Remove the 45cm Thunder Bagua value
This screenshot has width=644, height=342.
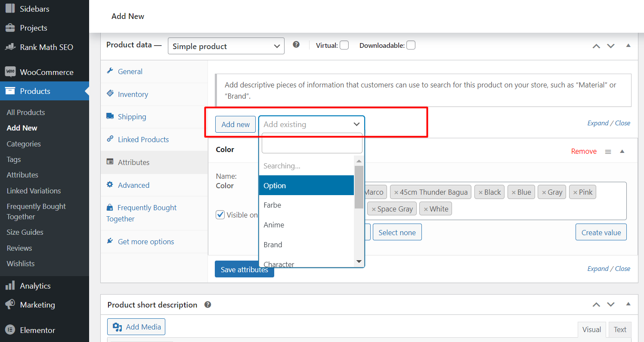click(396, 193)
